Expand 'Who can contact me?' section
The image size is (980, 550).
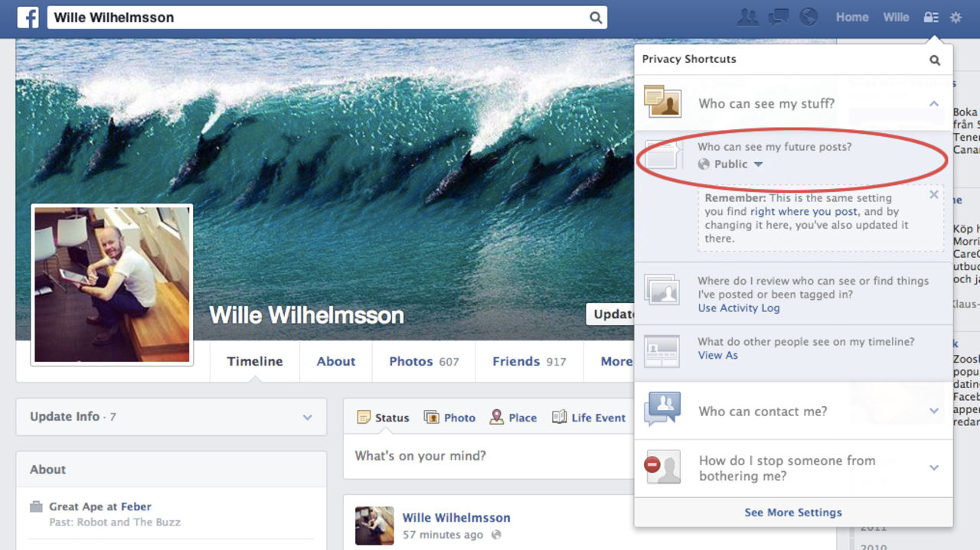(x=933, y=412)
